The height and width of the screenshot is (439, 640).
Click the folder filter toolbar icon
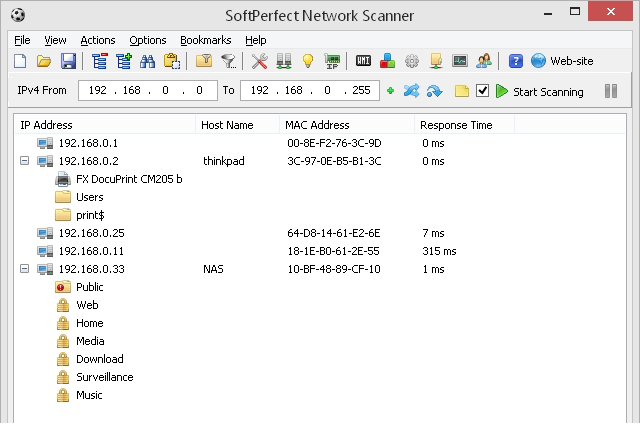pyautogui.click(x=204, y=61)
